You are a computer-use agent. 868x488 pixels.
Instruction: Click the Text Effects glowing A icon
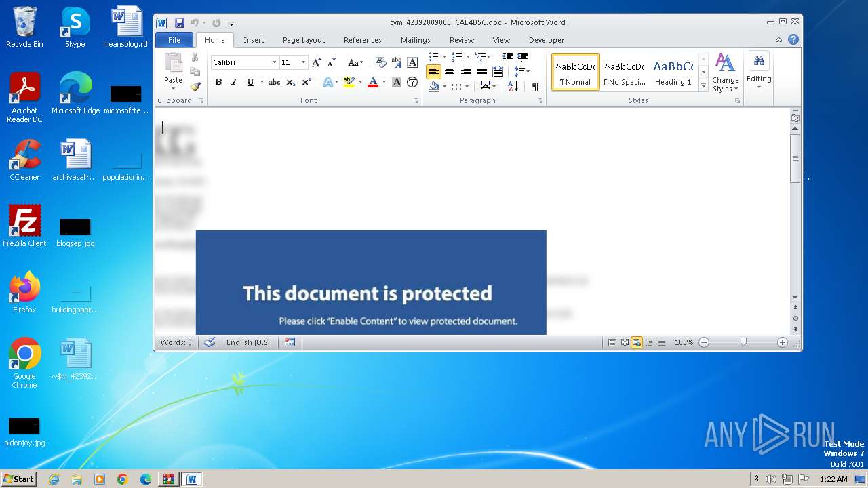click(x=328, y=82)
